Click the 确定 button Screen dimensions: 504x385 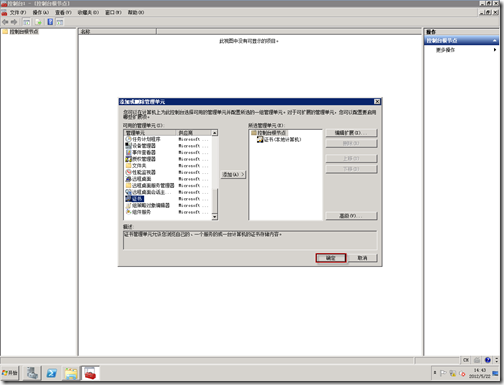[331, 258]
